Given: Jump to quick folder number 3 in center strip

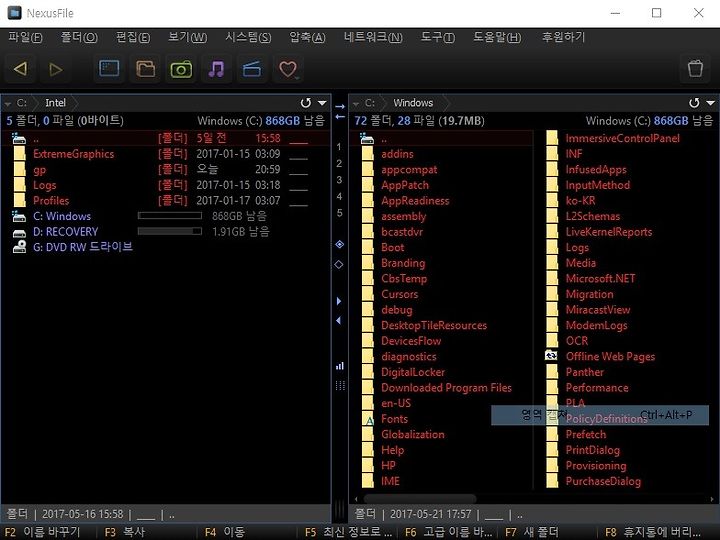Looking at the screenshot, I should (339, 180).
